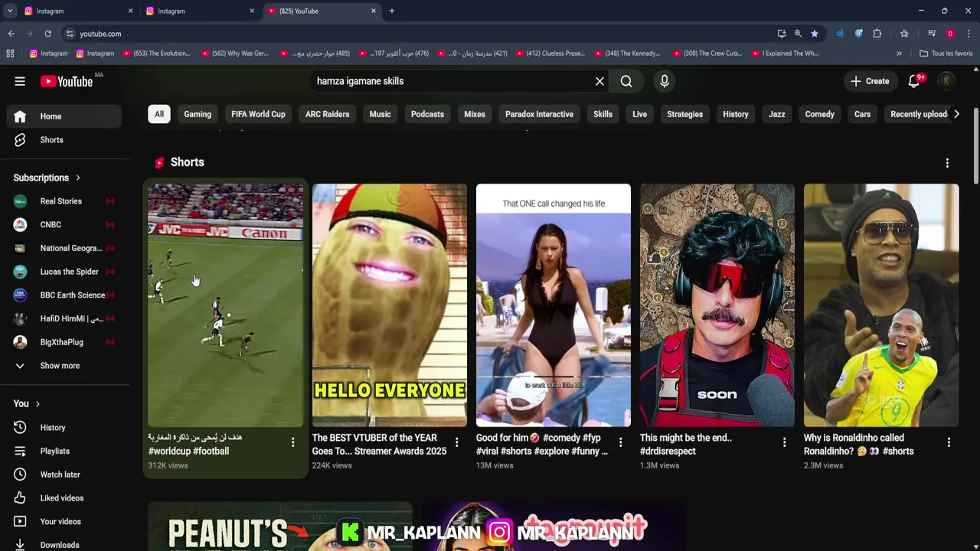Click the YouTube logo
Image resolution: width=980 pixels, height=551 pixels.
point(66,81)
